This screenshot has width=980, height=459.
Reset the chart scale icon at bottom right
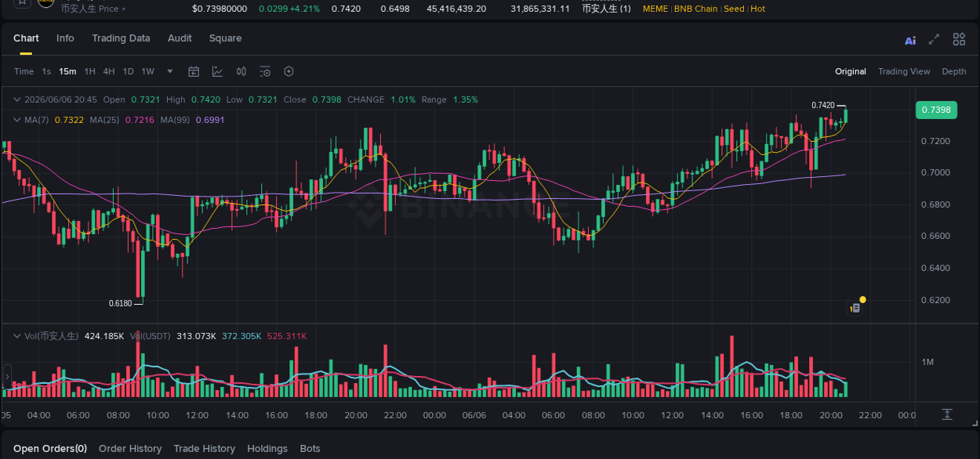[947, 414]
